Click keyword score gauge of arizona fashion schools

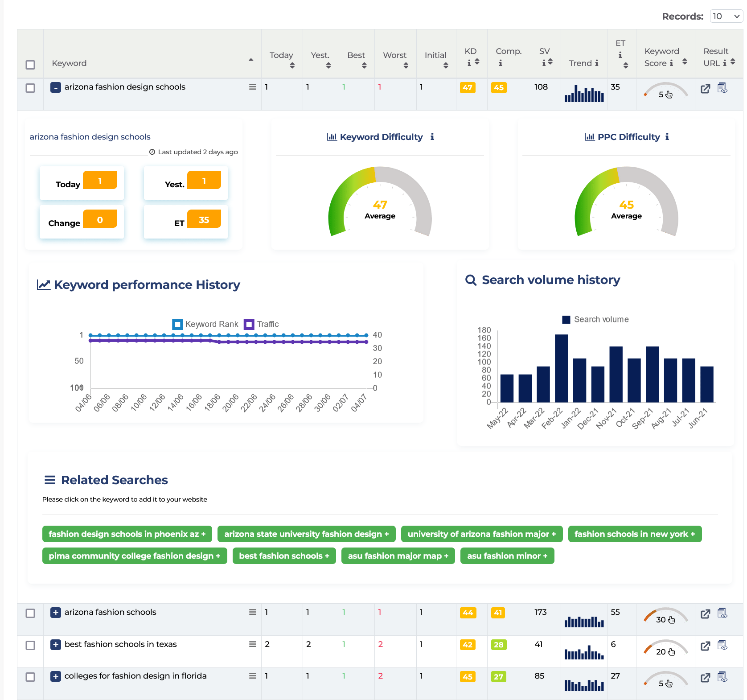tap(665, 616)
